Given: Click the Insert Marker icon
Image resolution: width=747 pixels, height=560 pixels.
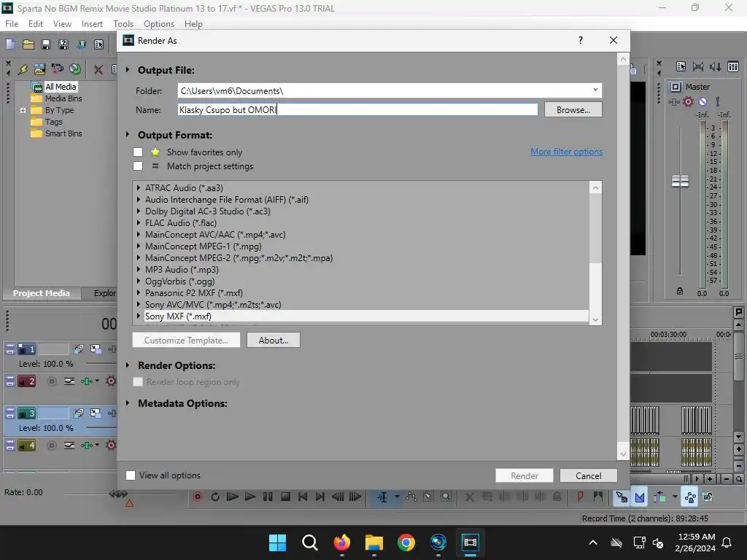Looking at the screenshot, I should click(580, 497).
